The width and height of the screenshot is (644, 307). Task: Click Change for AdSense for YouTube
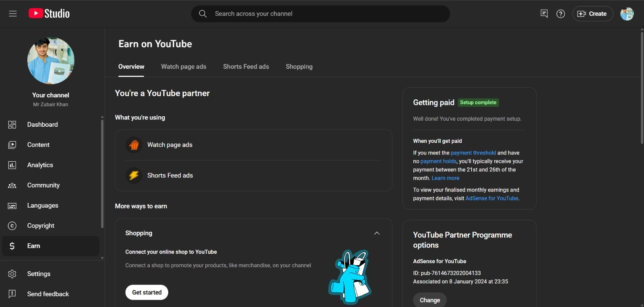[x=430, y=300]
